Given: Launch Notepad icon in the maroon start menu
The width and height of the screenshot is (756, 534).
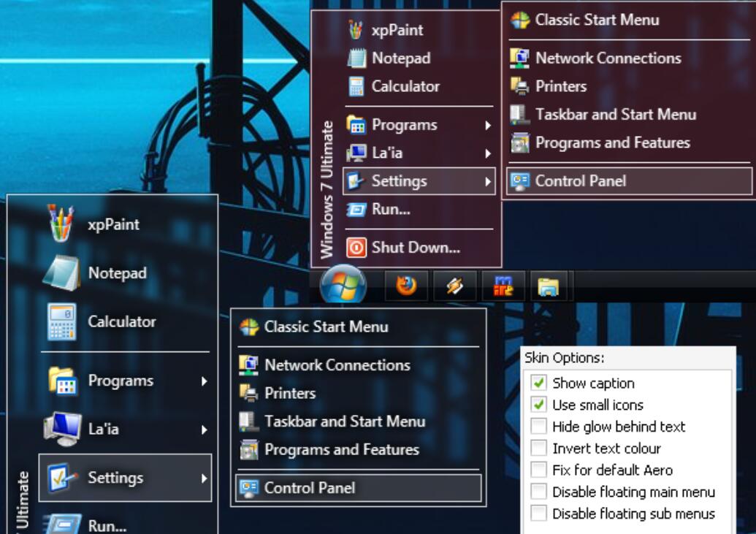Looking at the screenshot, I should click(x=356, y=58).
